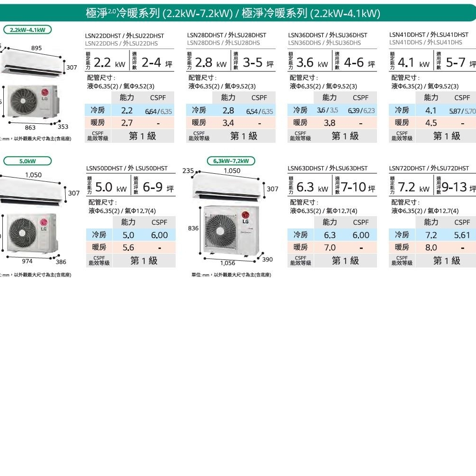This screenshot has height=476, width=476.
Task: Click the 235 depth dimension label
Action: click(x=188, y=170)
